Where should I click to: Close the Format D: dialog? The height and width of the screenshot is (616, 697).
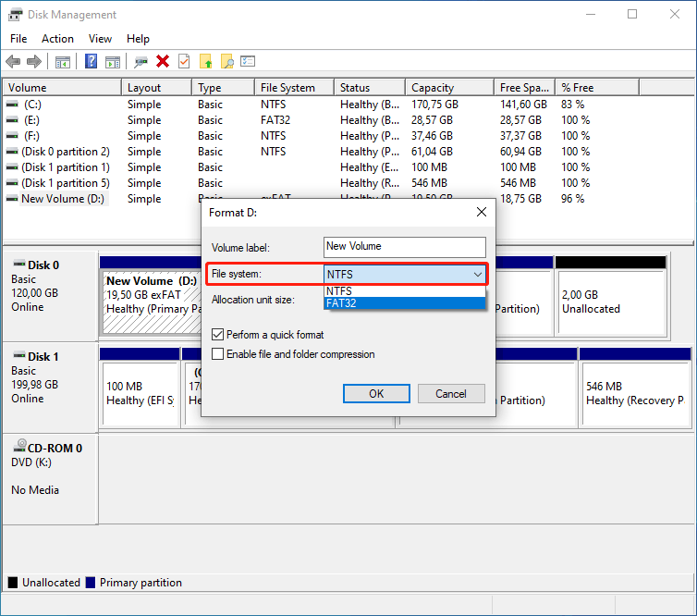(482, 212)
